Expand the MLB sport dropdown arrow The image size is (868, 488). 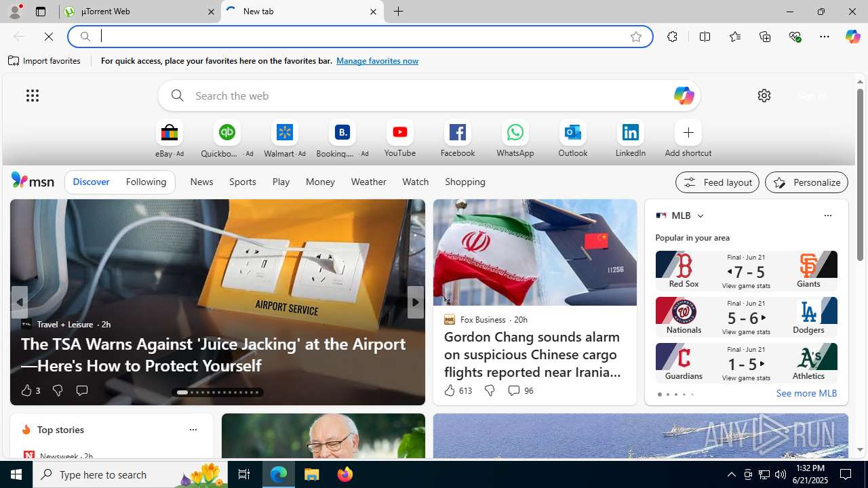point(700,216)
